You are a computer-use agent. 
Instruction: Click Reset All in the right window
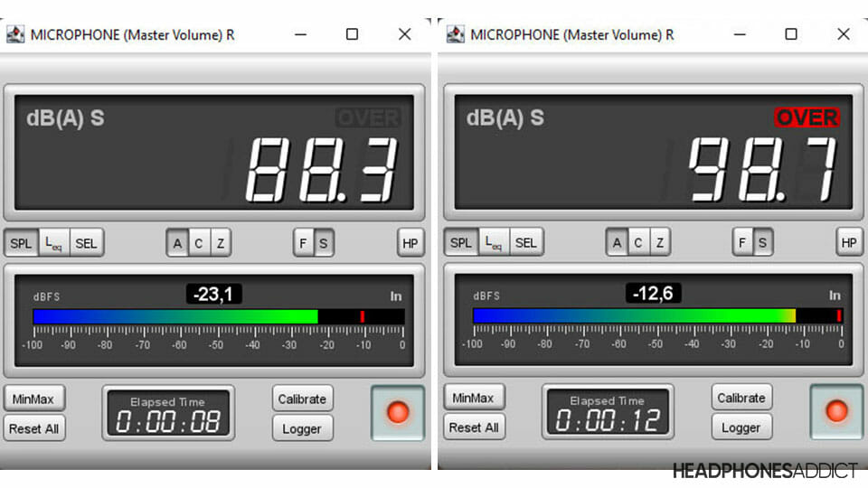tap(473, 427)
